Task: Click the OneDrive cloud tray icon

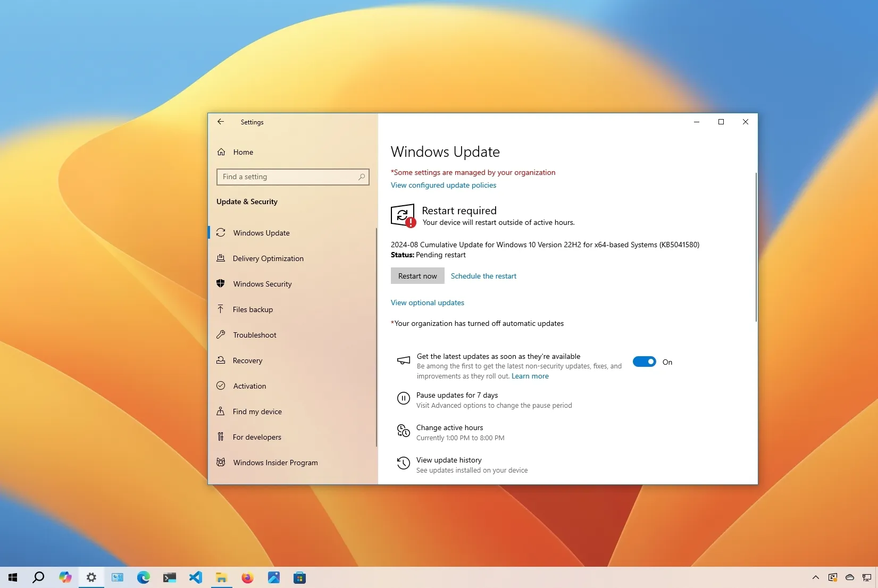Action: pyautogui.click(x=850, y=577)
